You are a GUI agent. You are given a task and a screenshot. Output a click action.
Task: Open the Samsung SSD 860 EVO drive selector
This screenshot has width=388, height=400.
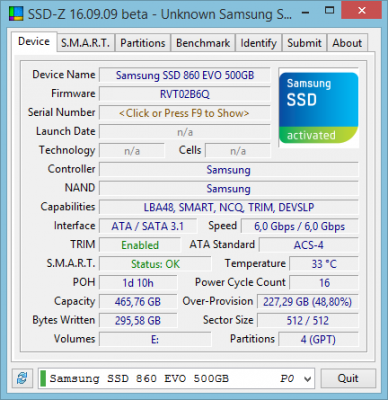tap(176, 379)
